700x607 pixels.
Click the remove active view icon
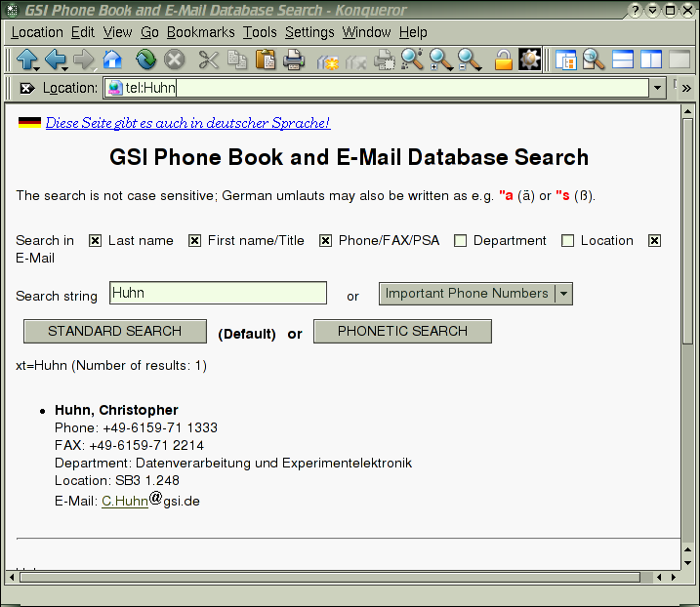click(x=679, y=60)
